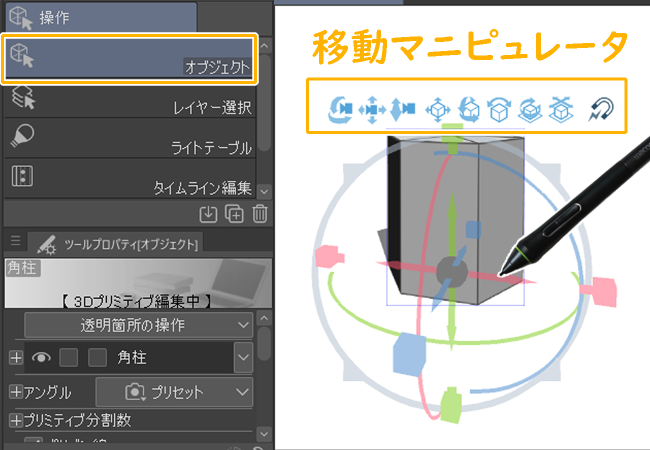Image resolution: width=650 pixels, height=450 pixels.
Task: Expand the アングル settings plus box
Action: click(x=16, y=392)
